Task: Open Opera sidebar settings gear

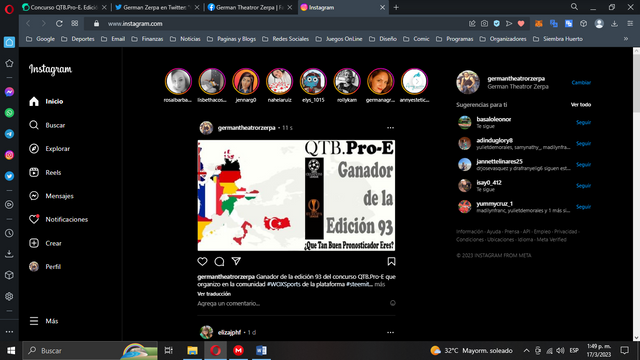Action: (x=9, y=296)
